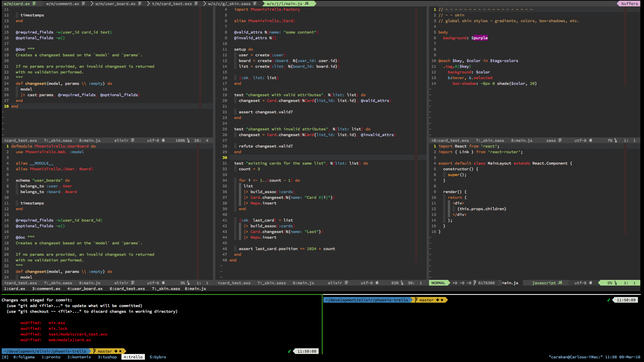
Task: Select buffer 4:user_board.ex in buffer list
Action: click(x=85, y=289)
